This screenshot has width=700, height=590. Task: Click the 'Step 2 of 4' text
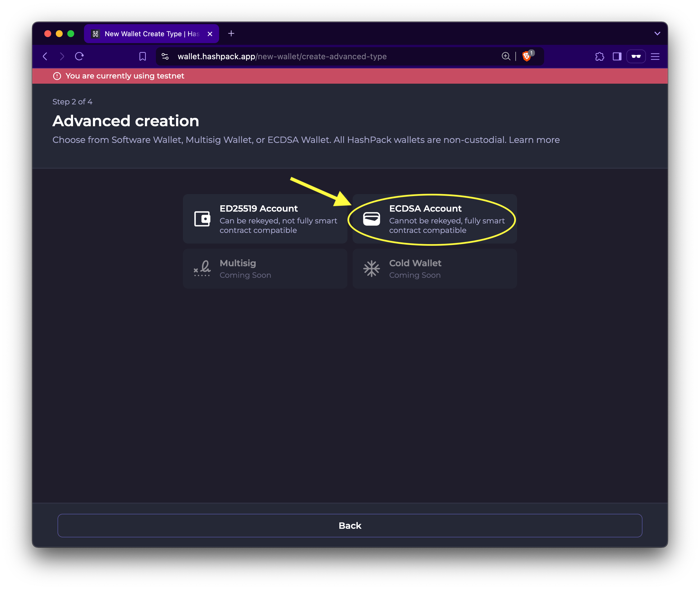[x=72, y=102]
